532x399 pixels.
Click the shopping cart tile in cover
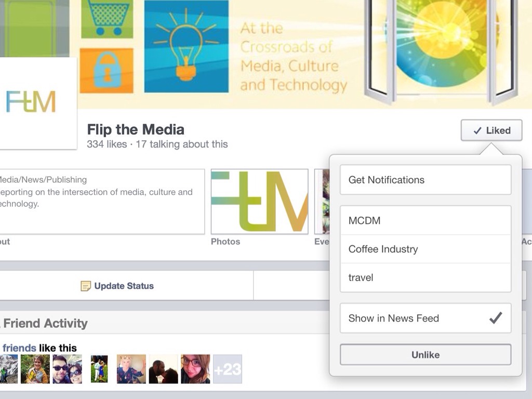pos(107,19)
